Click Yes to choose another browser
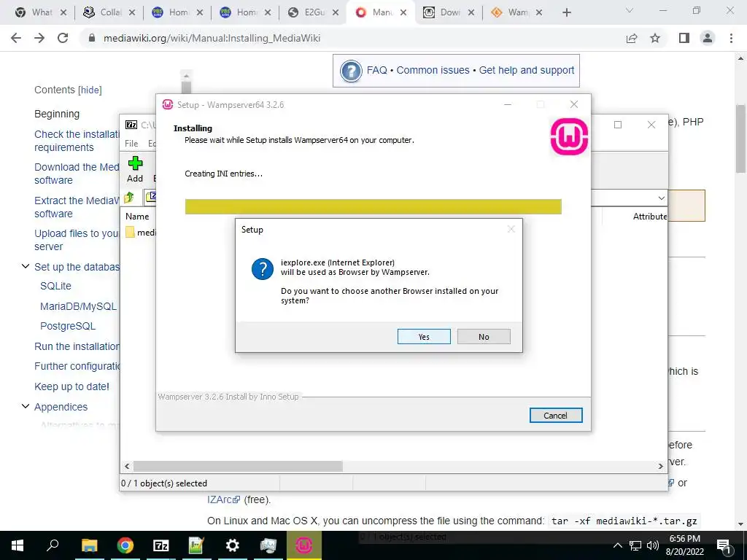Image resolution: width=747 pixels, height=560 pixels. [424, 337]
